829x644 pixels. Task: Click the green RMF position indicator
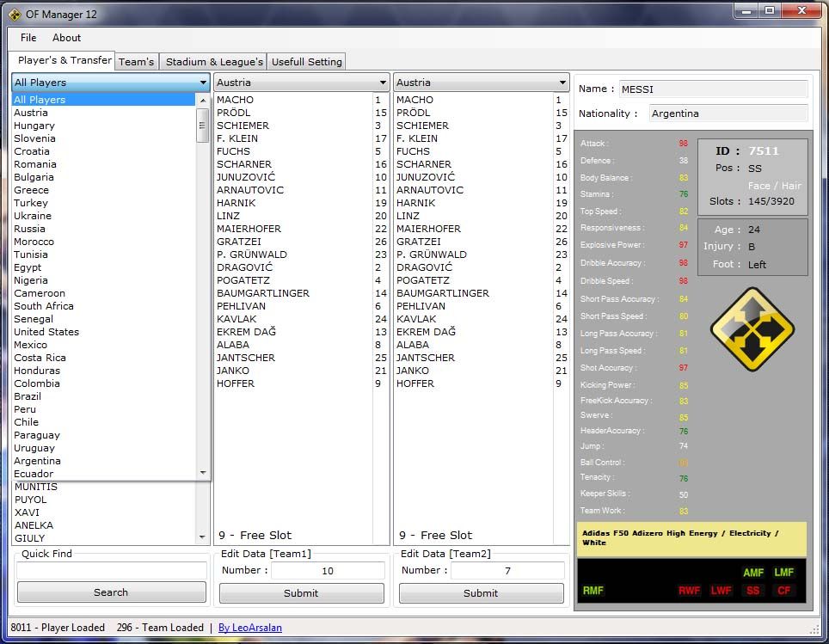click(593, 591)
